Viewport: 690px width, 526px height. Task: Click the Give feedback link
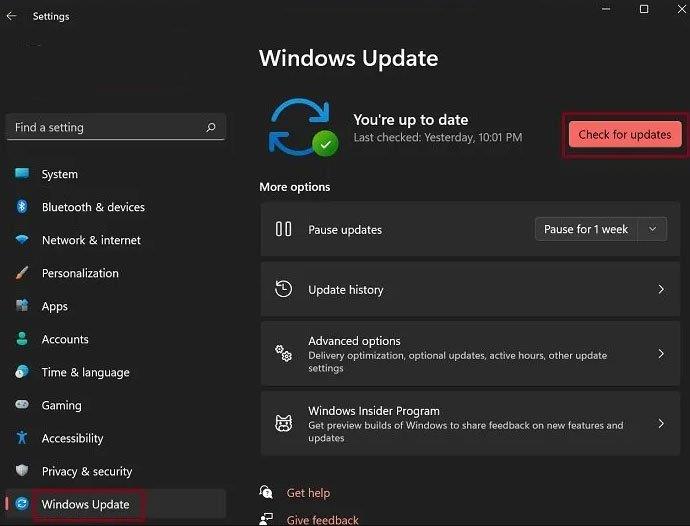(x=321, y=520)
